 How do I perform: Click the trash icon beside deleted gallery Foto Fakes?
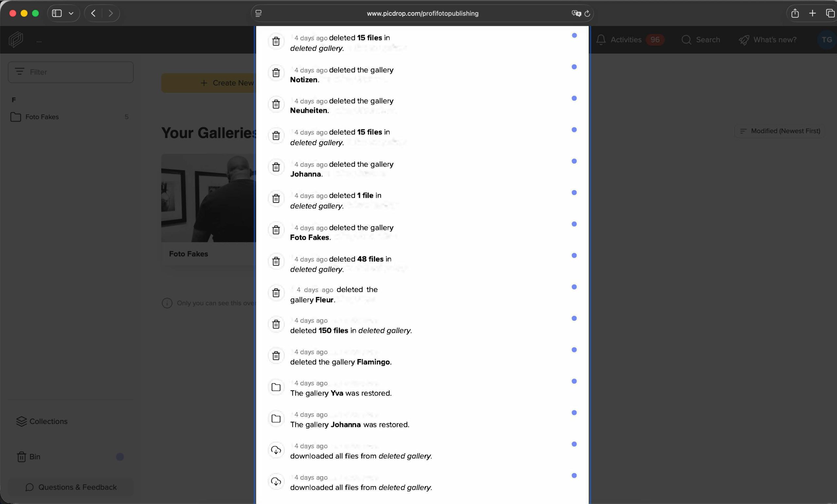click(x=276, y=230)
